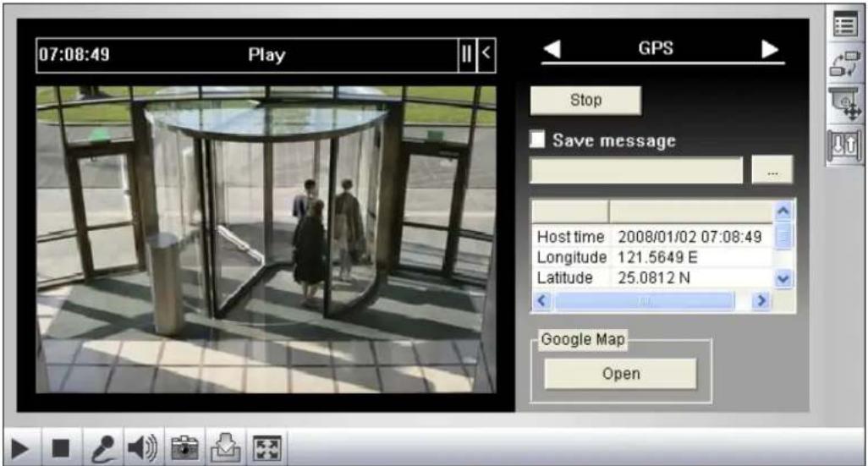Click the change camera connection icon
Viewport: 868px width, 466px height.
(845, 64)
